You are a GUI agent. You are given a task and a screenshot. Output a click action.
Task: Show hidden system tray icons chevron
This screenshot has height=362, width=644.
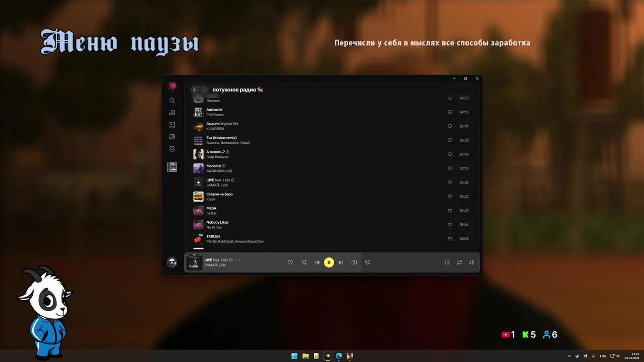[569, 356]
